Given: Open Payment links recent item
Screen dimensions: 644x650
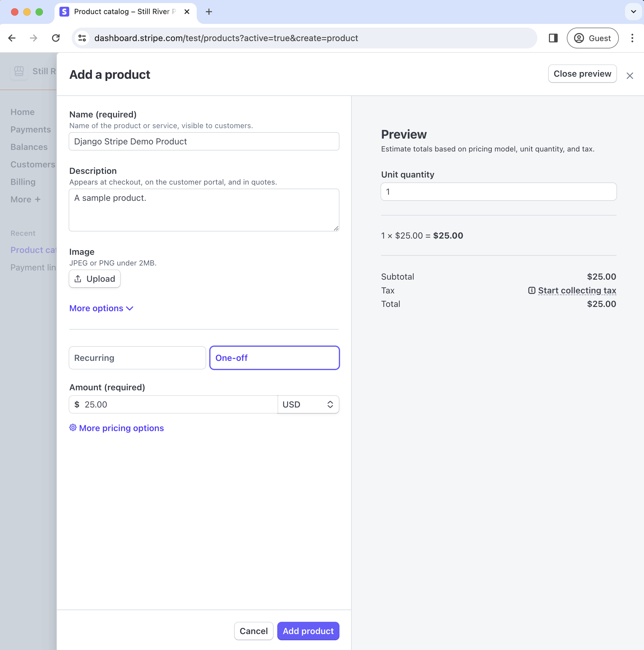Looking at the screenshot, I should [x=33, y=267].
